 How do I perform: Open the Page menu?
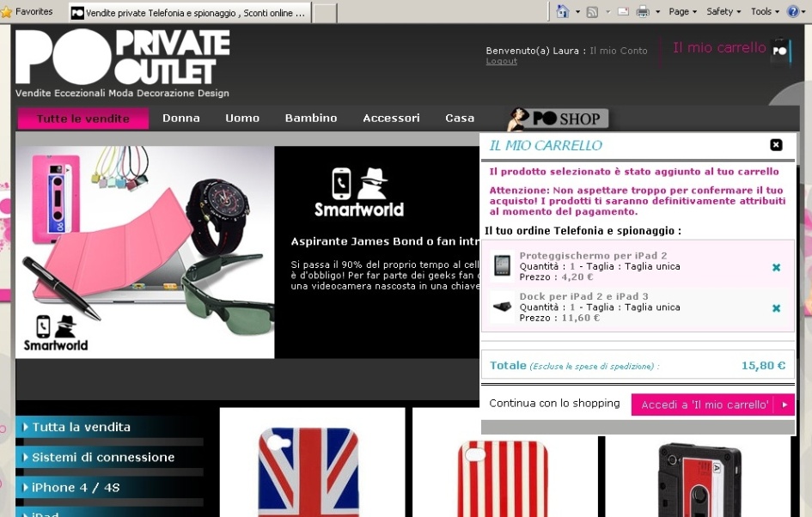tap(682, 11)
